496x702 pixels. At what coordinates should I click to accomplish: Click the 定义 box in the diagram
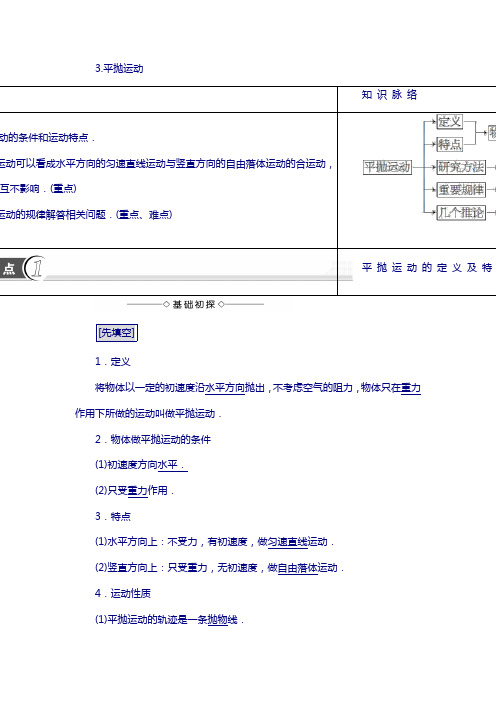pos(449,122)
